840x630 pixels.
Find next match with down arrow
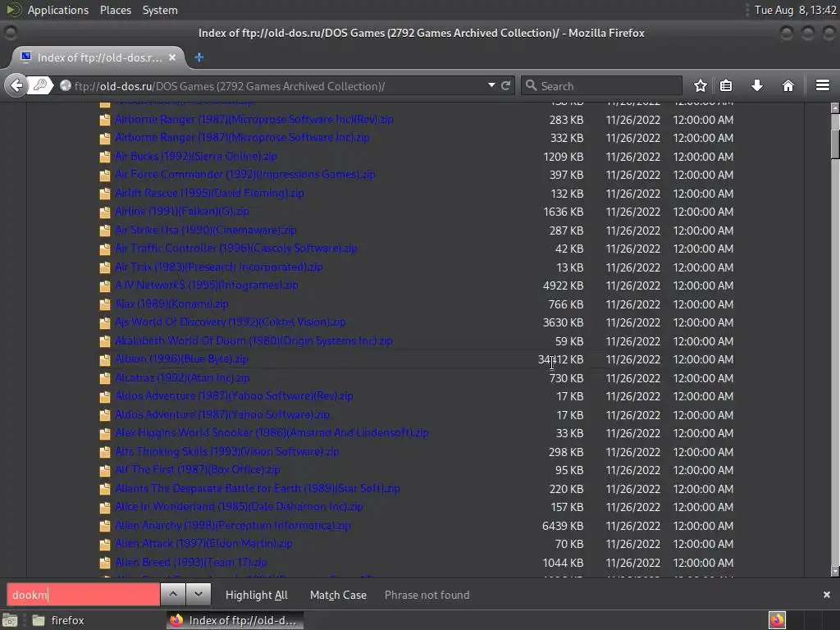pyautogui.click(x=199, y=594)
